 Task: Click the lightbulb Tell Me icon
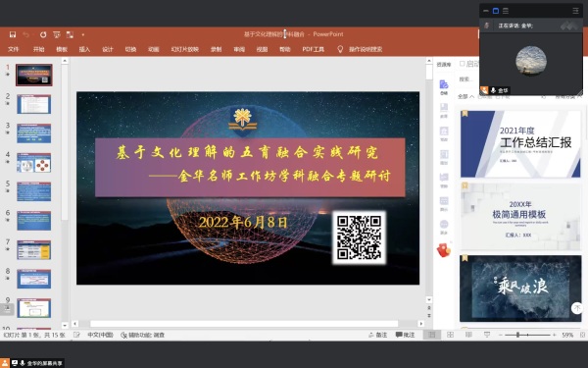[x=340, y=49]
